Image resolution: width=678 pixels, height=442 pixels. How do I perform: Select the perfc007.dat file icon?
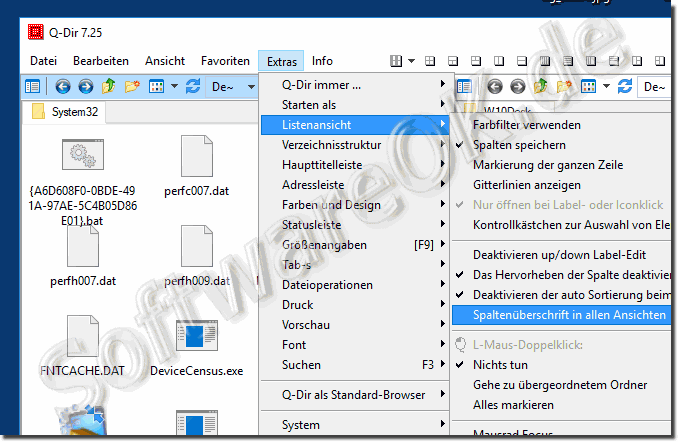pyautogui.click(x=197, y=156)
